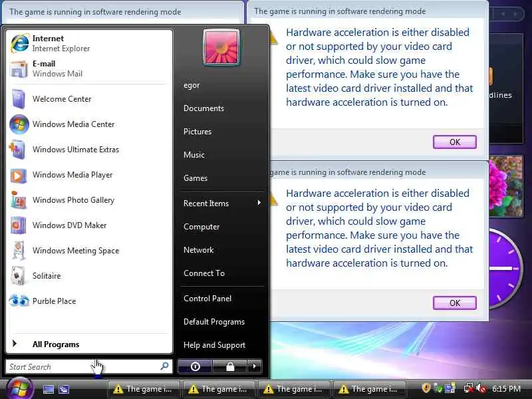The image size is (532, 399).
Task: Open Network from Start menu
Action: (x=198, y=250)
